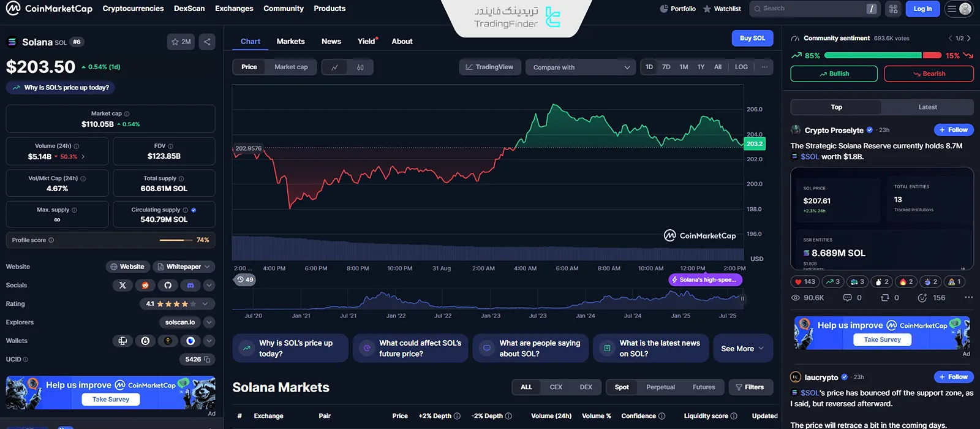This screenshot has height=429, width=980.
Task: Toggle LOG scale on the chart
Action: tap(741, 67)
